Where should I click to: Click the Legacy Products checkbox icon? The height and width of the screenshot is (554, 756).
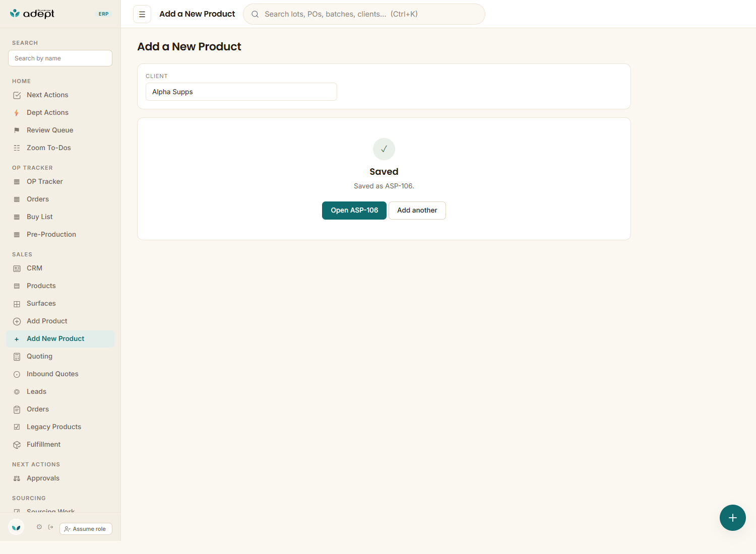click(x=17, y=427)
